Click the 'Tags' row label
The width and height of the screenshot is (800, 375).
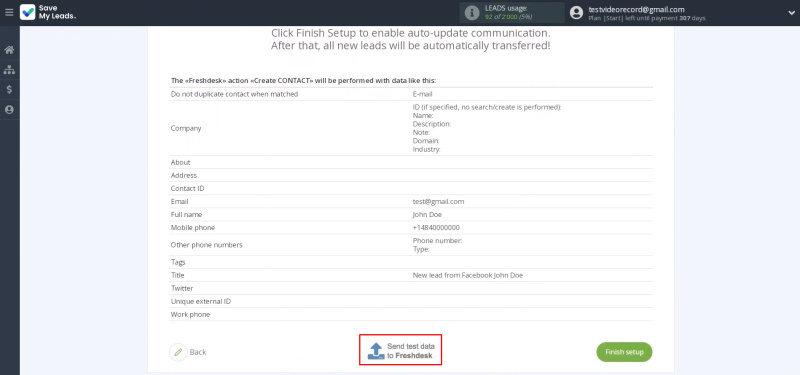pyautogui.click(x=178, y=262)
